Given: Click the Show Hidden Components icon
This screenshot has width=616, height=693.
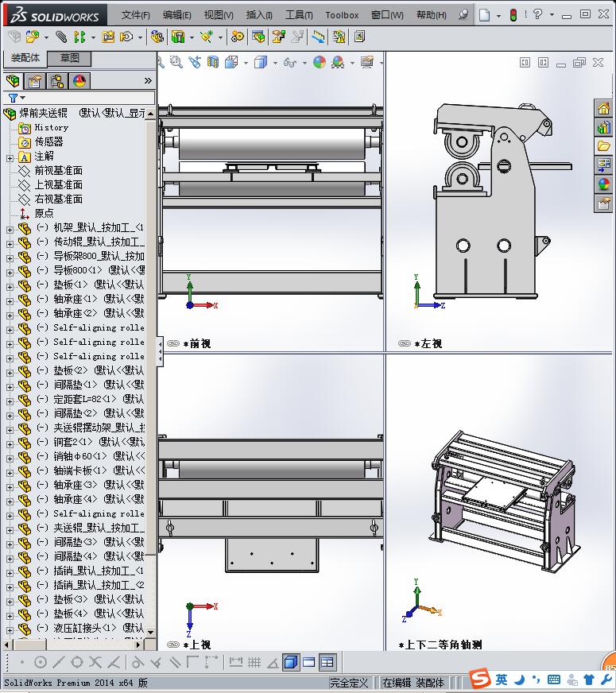Looking at the screenshot, I should tap(157, 37).
